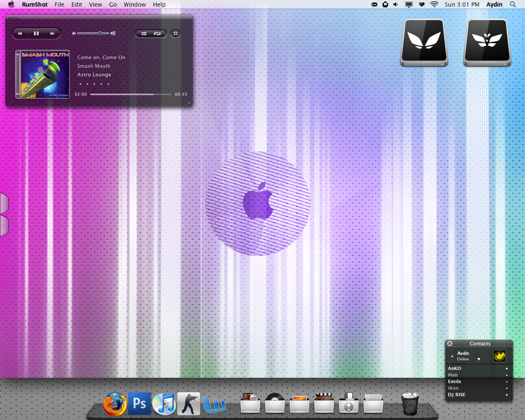Open the Apple menu
525x420 pixels.
point(11,5)
